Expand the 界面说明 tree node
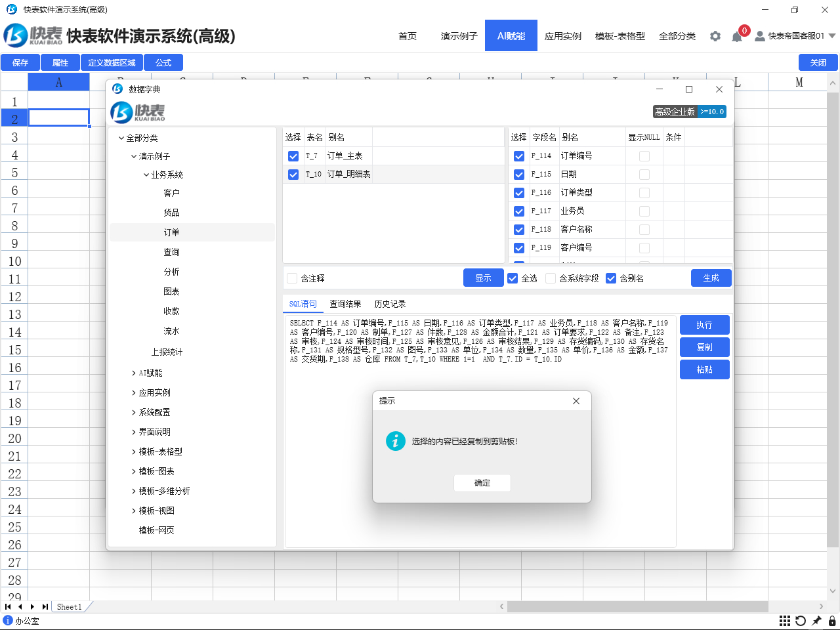Image resolution: width=840 pixels, height=630 pixels. 134,432
